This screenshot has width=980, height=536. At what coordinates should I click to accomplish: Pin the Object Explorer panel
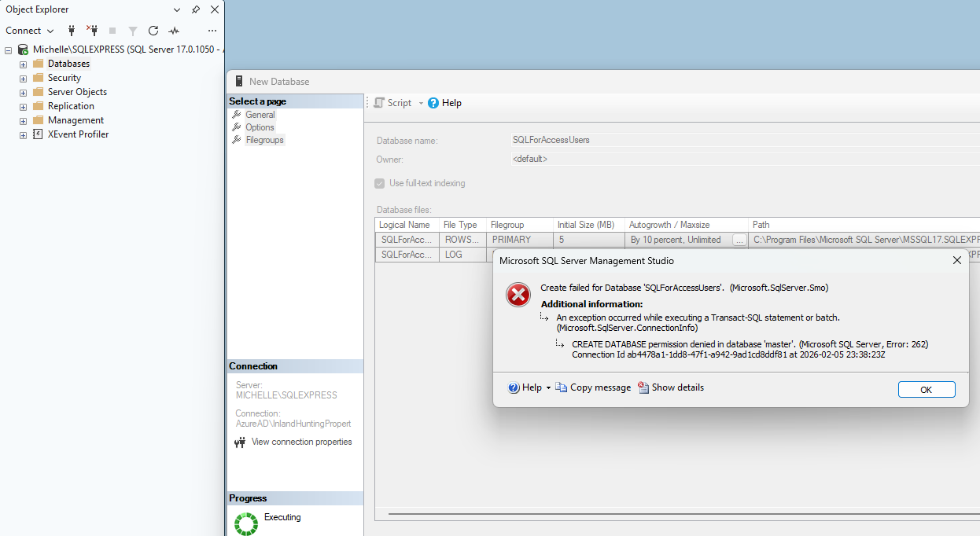(196, 9)
